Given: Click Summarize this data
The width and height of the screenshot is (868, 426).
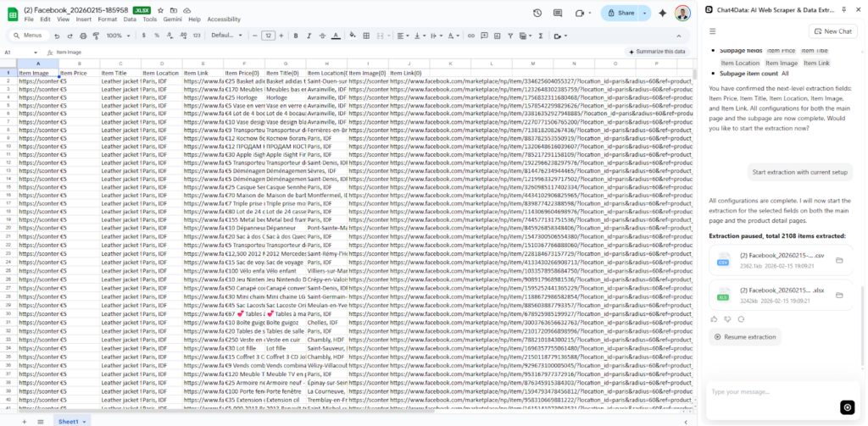Looking at the screenshot, I should point(657,52).
